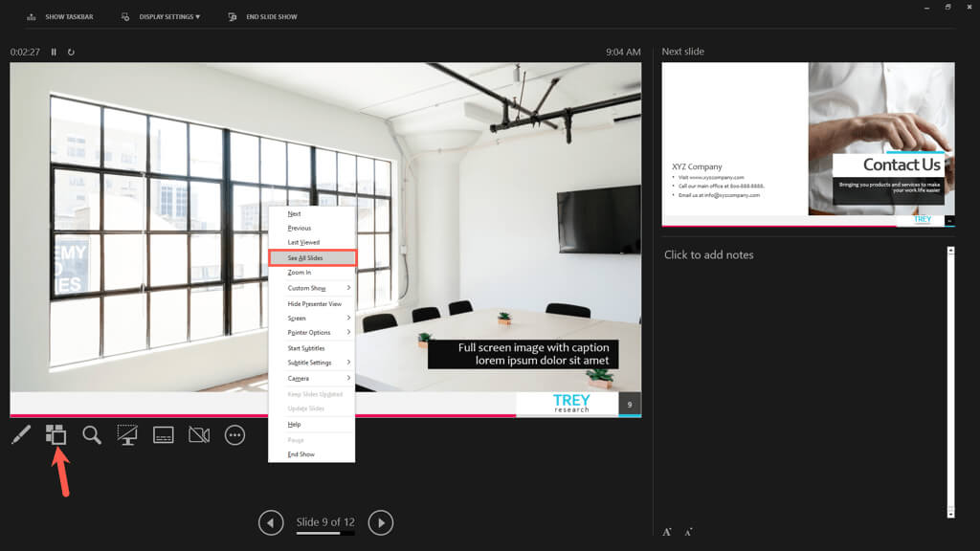Choose Previous in context menu
This screenshot has height=551, width=980.
[x=312, y=228]
